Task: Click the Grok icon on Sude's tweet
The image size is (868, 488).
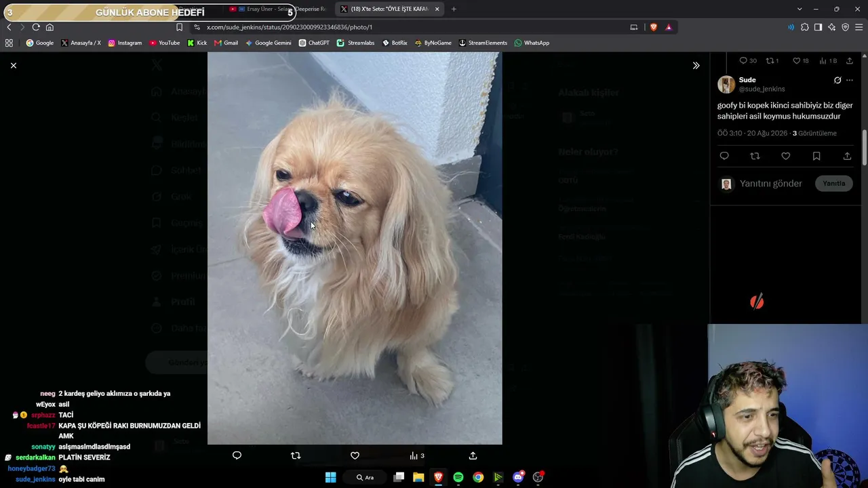Action: (x=837, y=80)
